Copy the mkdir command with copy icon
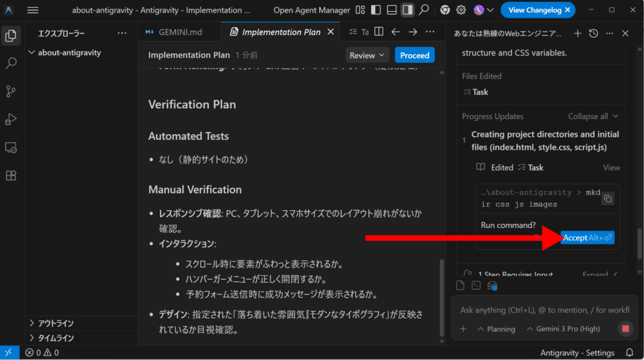The height and width of the screenshot is (360, 644). (607, 199)
